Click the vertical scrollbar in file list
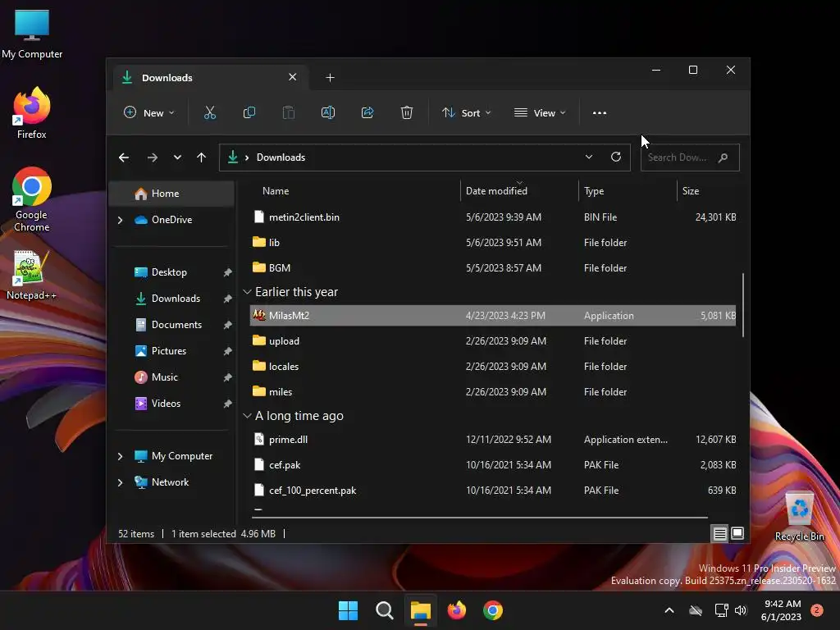The height and width of the screenshot is (630, 840). click(742, 305)
